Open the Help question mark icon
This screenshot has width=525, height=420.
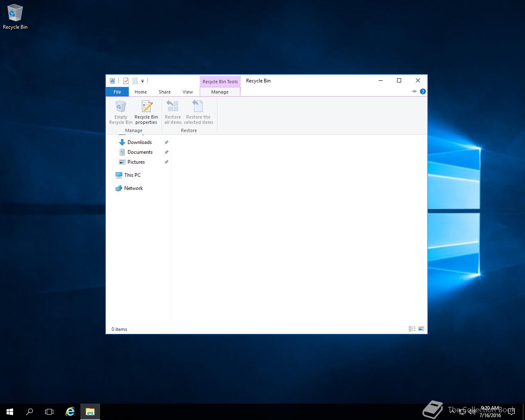tap(422, 91)
